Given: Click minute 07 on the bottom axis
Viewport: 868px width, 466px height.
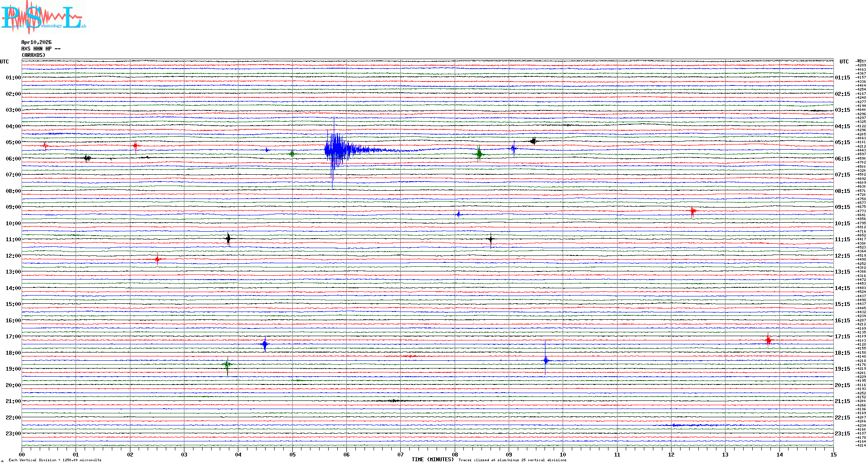Looking at the screenshot, I should pos(400,454).
